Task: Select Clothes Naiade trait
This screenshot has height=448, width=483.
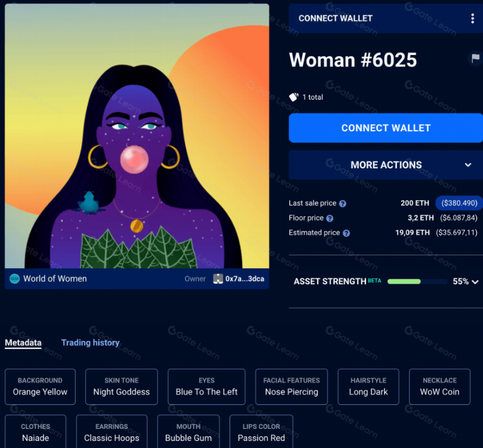Action: pyautogui.click(x=35, y=432)
